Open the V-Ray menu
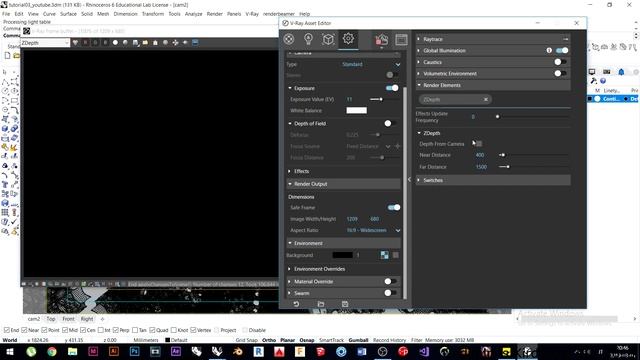The height and width of the screenshot is (360, 640). click(252, 14)
